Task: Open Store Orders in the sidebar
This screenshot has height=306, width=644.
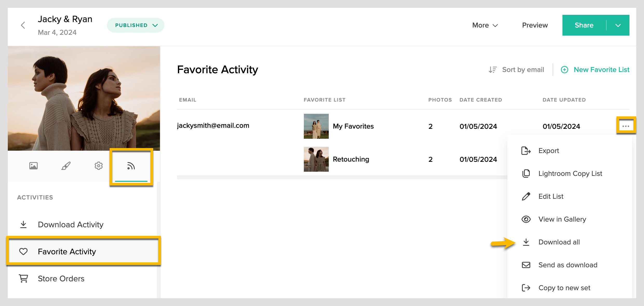Action: coord(61,278)
